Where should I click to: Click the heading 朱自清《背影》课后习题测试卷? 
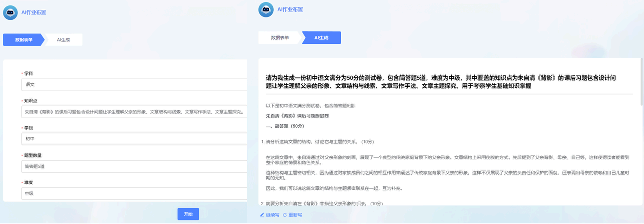[x=297, y=116]
